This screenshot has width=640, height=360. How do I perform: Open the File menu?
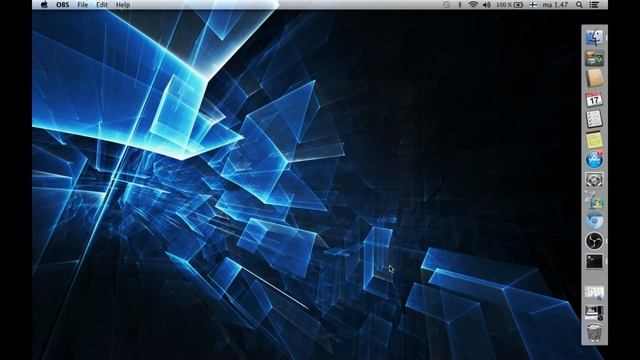coord(82,5)
